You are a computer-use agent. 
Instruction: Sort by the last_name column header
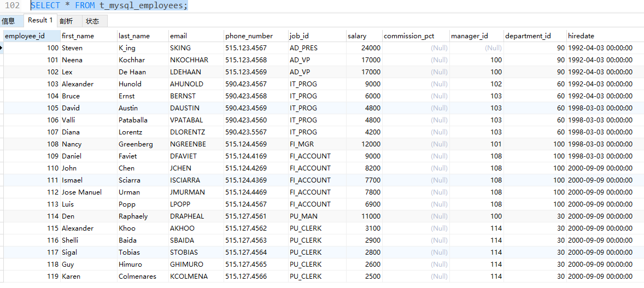tap(143, 36)
